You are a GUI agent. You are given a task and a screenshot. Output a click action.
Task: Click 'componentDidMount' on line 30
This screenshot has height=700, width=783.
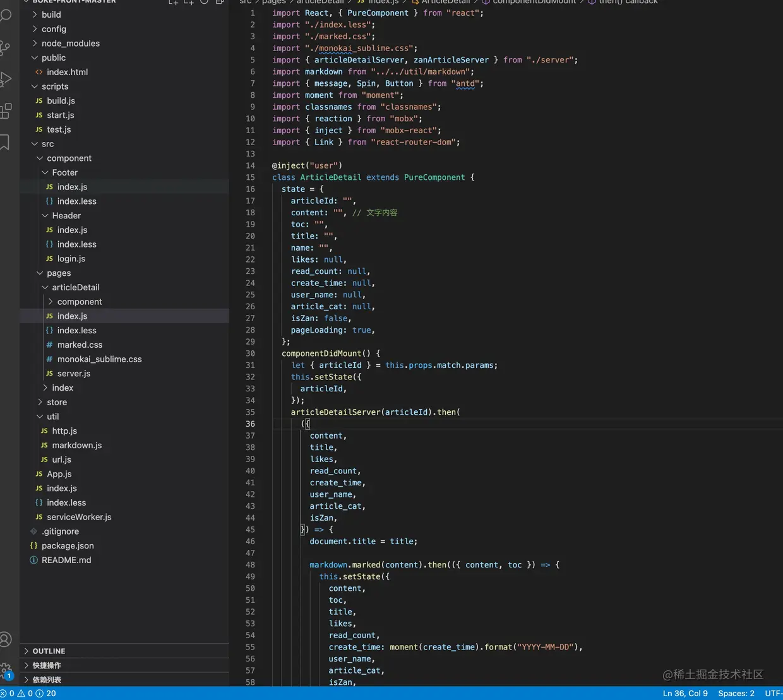pos(321,353)
